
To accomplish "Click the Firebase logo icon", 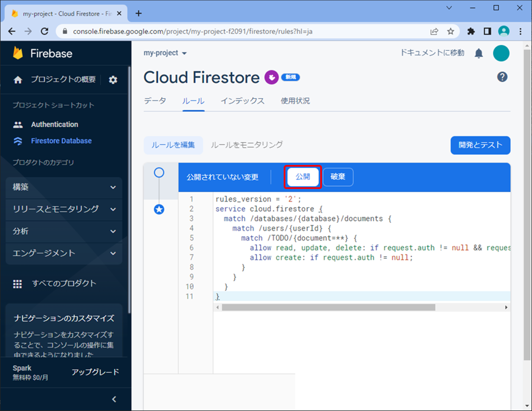I will 18,53.
